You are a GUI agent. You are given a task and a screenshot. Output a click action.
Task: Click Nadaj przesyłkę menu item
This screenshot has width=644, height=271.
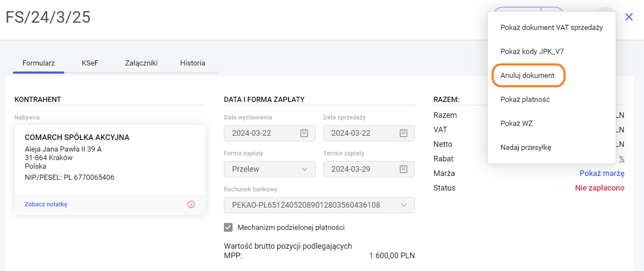(526, 147)
